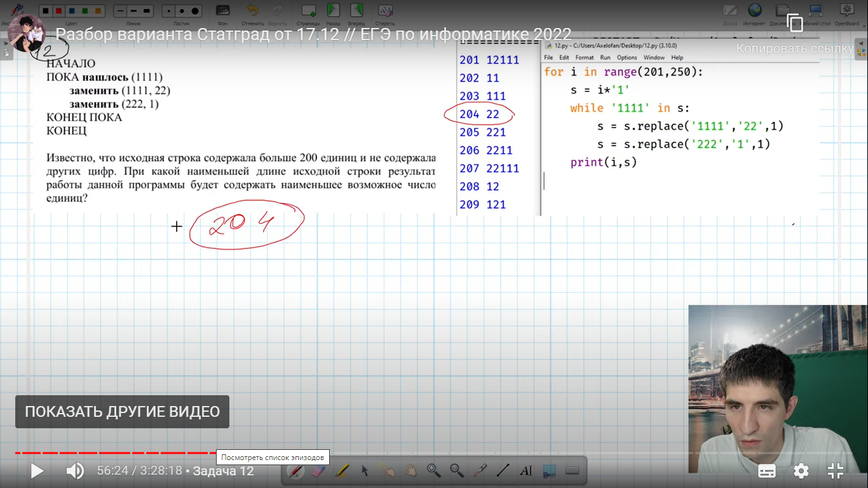Select the capture region tool
Image resolution: width=868 pixels, height=488 pixels.
click(x=549, y=471)
